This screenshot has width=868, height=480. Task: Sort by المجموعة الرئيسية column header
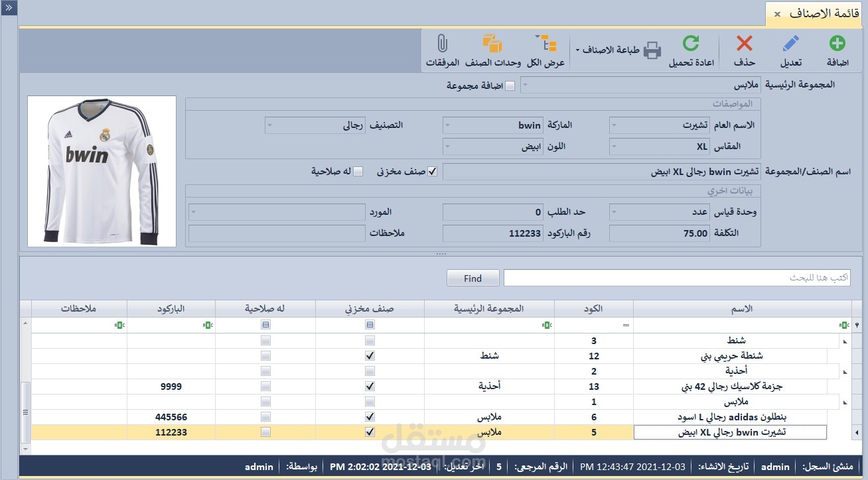click(x=489, y=309)
